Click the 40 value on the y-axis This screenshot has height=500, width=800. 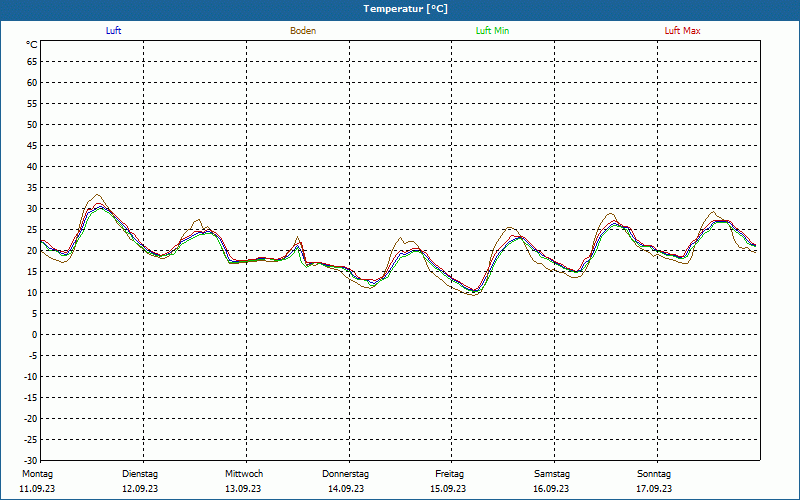tap(32, 167)
